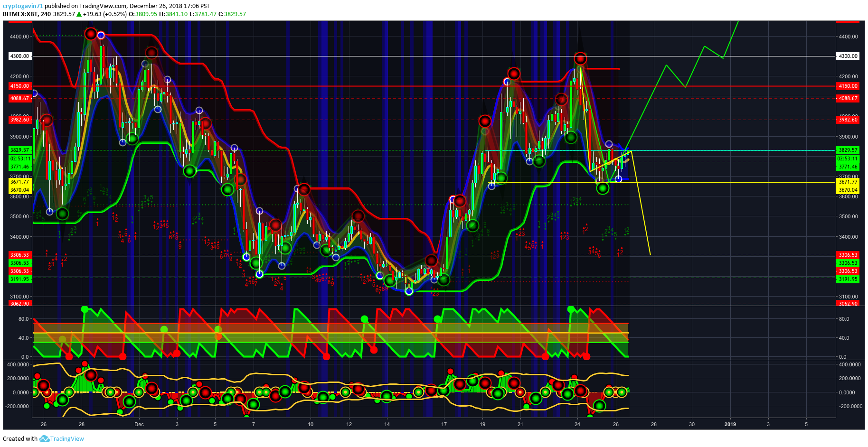Viewport: 868px width, 447px height.
Task: Click the published December 26, 2018 17:06 PST text
Action: coord(127,6)
